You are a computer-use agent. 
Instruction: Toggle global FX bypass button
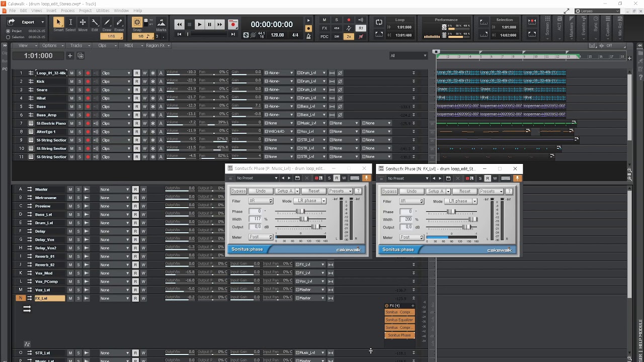click(x=325, y=28)
